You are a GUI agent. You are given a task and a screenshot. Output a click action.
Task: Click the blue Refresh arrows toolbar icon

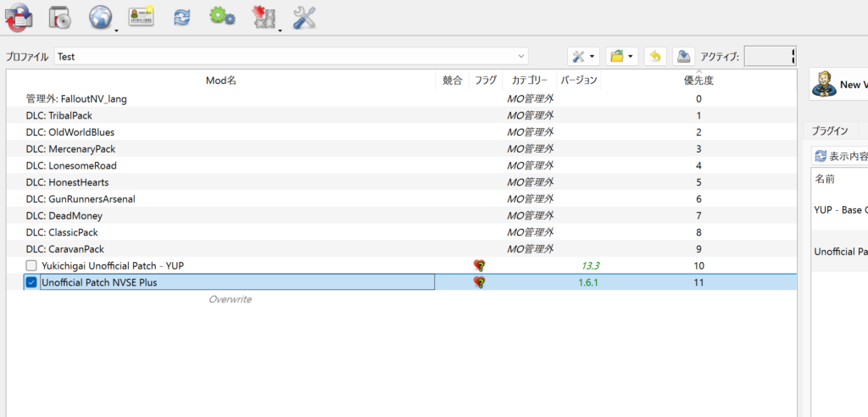181,16
